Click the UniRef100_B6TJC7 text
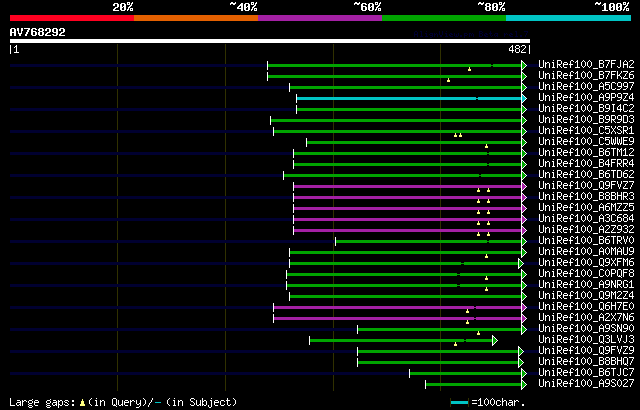640x410 pixels. [586, 373]
